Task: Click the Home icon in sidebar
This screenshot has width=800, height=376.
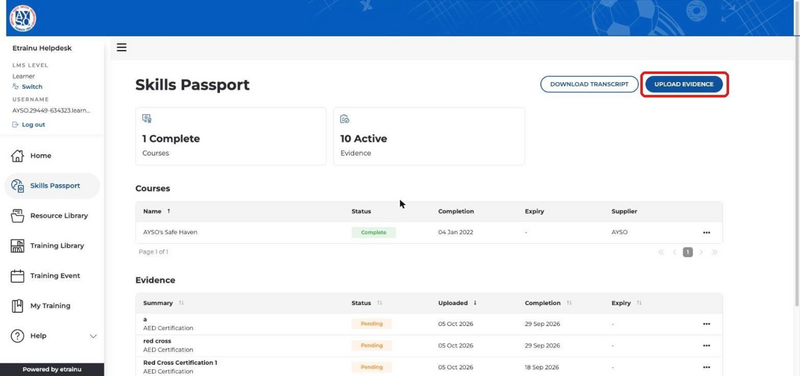Action: coord(17,156)
